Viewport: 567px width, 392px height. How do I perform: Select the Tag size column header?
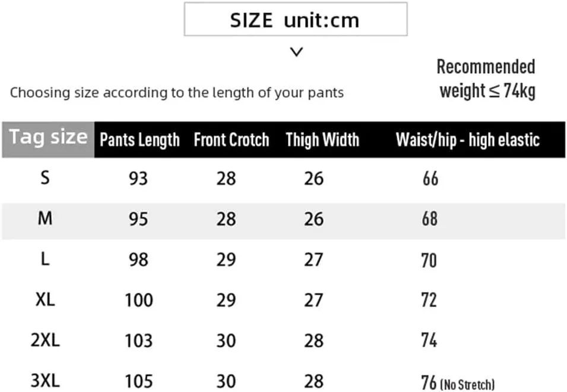[48, 138]
